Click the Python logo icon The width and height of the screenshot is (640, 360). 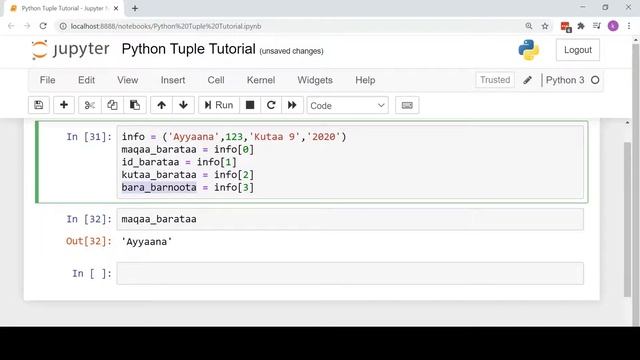(529, 50)
